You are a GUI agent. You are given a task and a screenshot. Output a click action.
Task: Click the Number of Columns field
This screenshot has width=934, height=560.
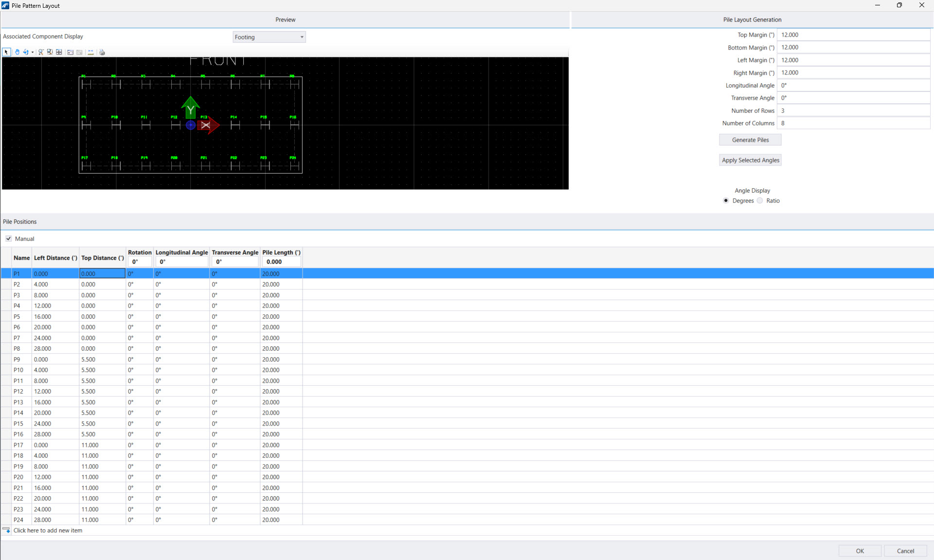click(853, 123)
